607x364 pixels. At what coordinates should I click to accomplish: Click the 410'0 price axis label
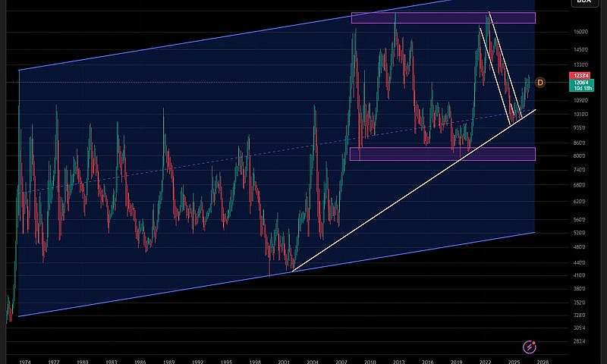[x=580, y=275]
